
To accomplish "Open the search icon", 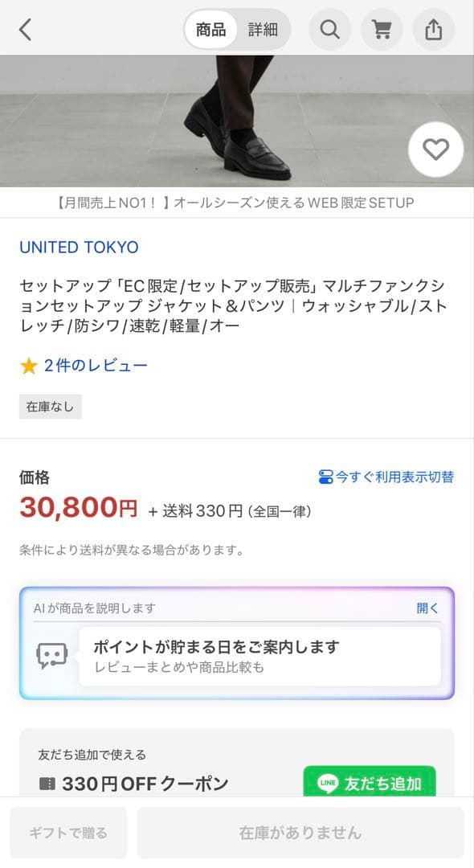I will click(329, 29).
